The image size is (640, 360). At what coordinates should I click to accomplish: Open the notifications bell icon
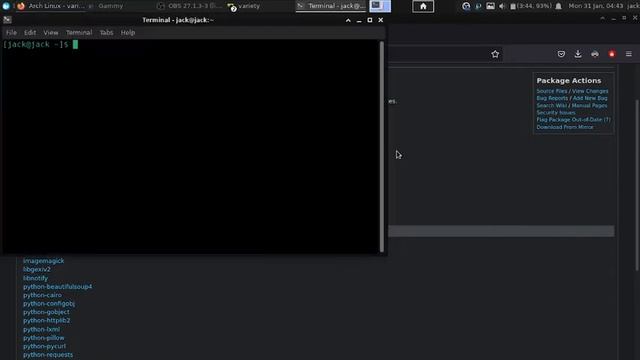pos(558,6)
